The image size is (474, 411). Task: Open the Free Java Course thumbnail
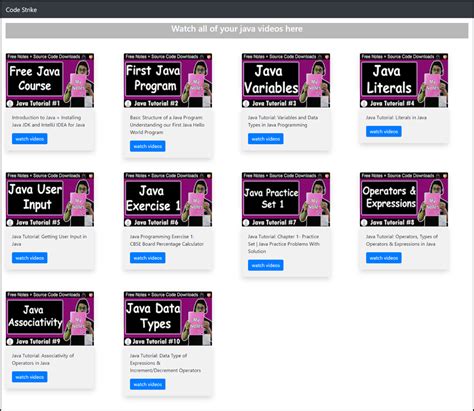[50, 80]
